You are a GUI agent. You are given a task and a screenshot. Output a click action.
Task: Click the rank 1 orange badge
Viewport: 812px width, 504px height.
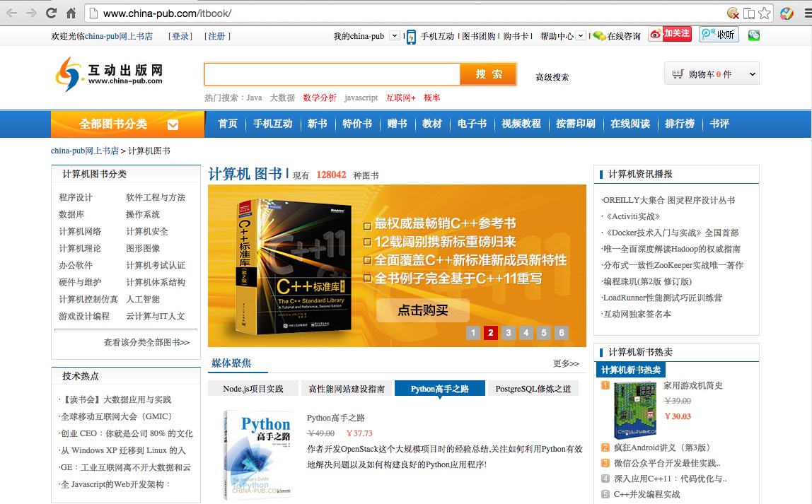click(605, 385)
